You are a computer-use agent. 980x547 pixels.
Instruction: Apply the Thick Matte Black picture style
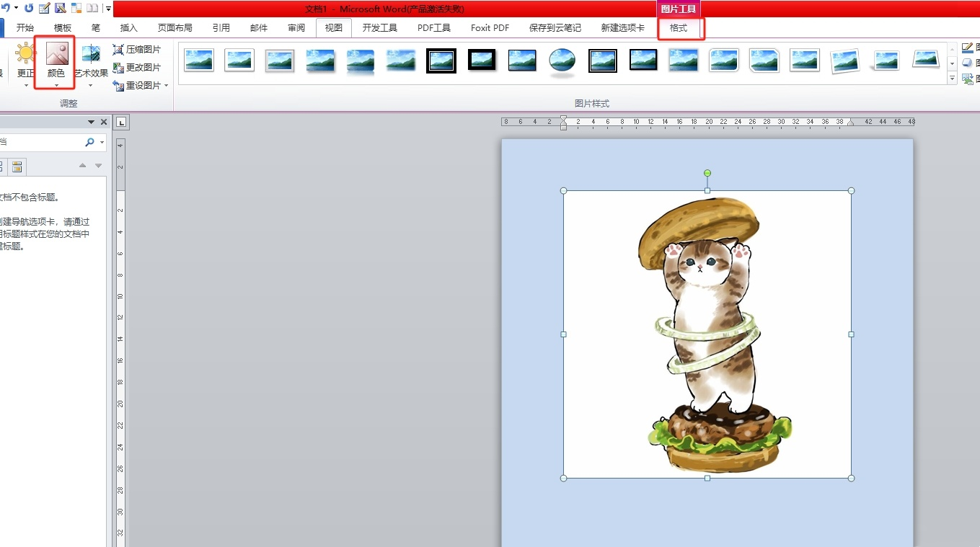(x=482, y=61)
